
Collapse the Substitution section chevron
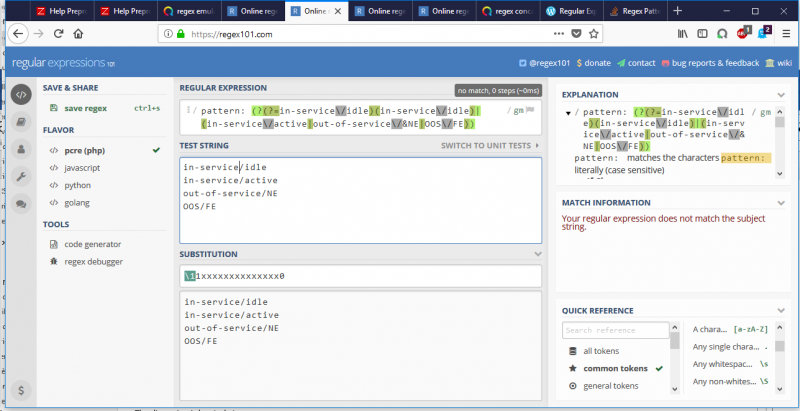pyautogui.click(x=537, y=254)
